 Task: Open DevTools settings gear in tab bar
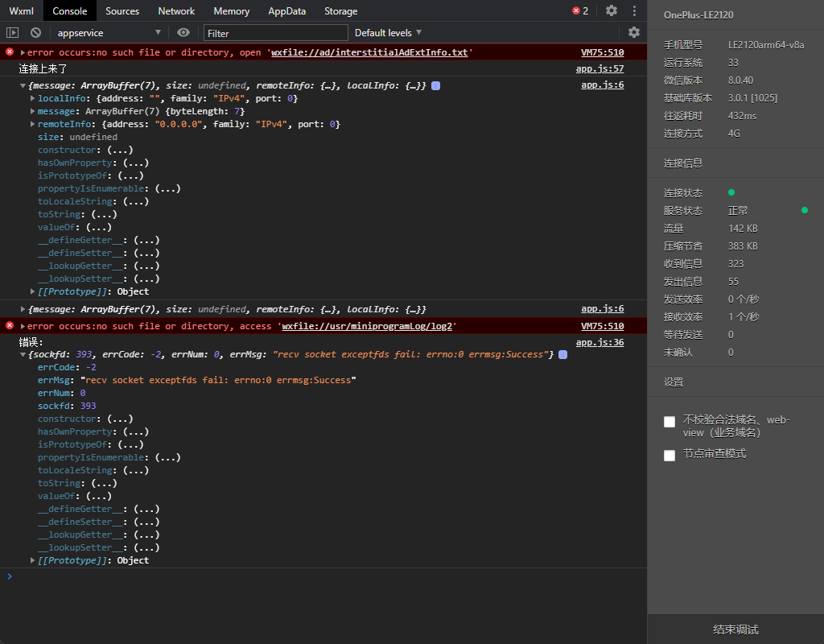tap(612, 10)
